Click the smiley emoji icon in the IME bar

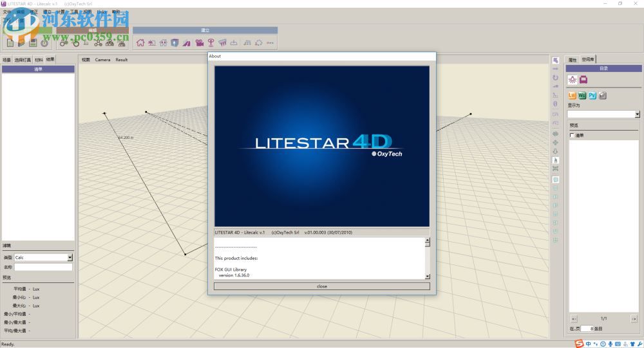coord(603,344)
